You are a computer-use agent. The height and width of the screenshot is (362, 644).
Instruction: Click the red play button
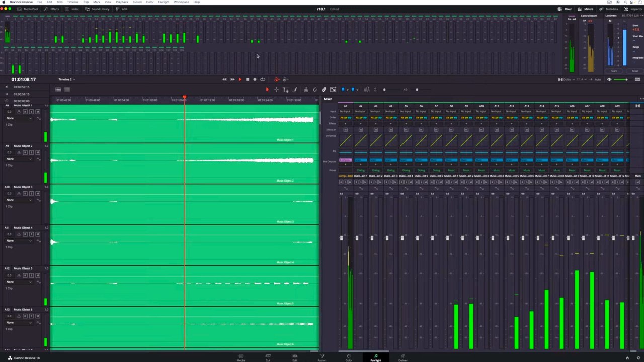[x=240, y=79]
